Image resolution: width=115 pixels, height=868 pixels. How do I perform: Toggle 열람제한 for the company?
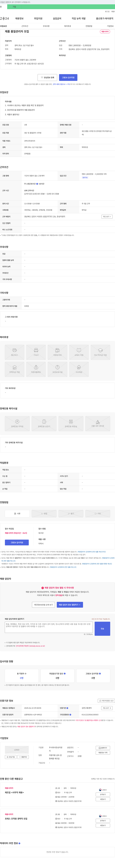23,757
